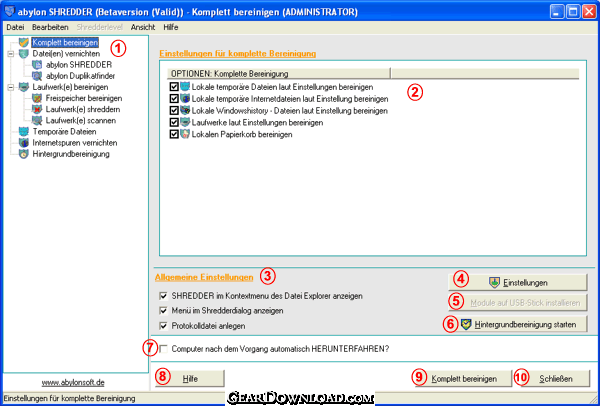Open the Datei menu
Viewport: 600px width, 406px height.
(x=15, y=27)
